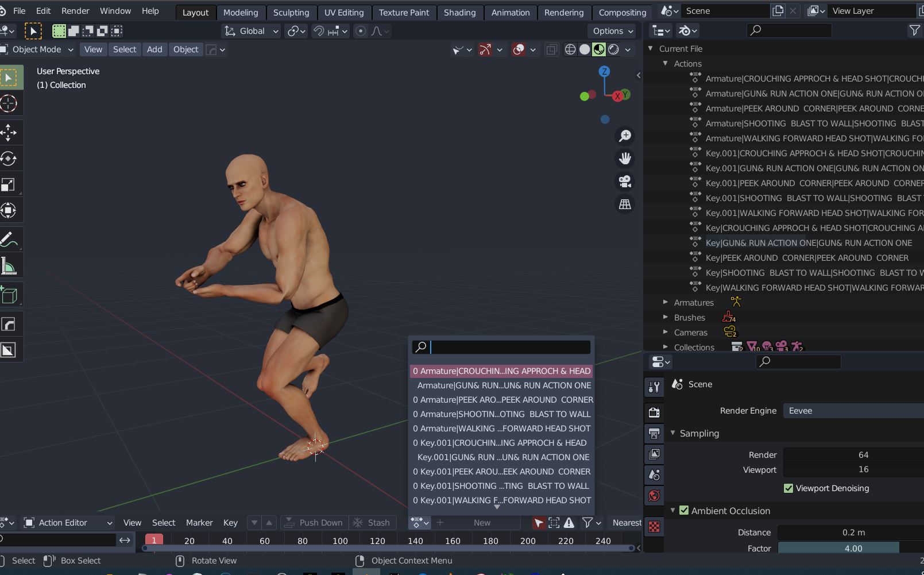
Task: Toggle material preview shading
Action: tap(599, 49)
